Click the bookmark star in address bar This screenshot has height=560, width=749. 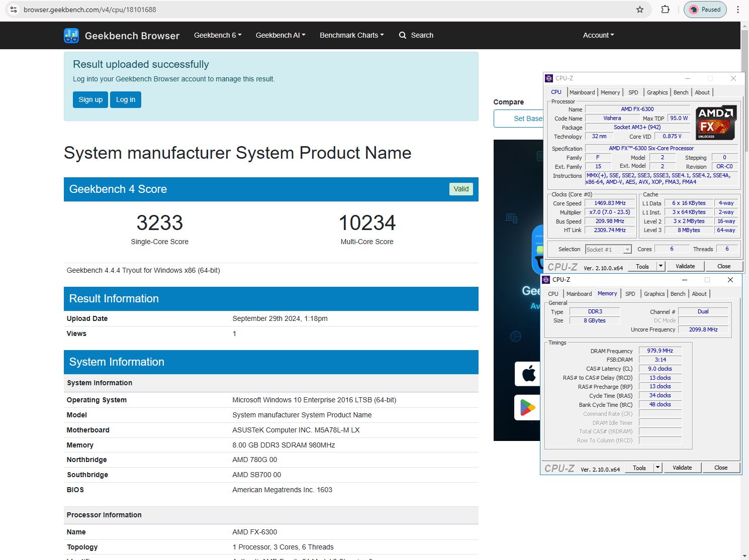(x=640, y=10)
